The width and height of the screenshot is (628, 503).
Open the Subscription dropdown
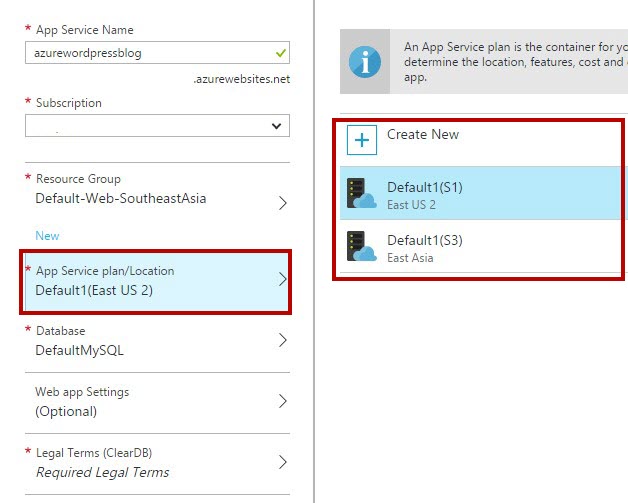pyautogui.click(x=157, y=126)
